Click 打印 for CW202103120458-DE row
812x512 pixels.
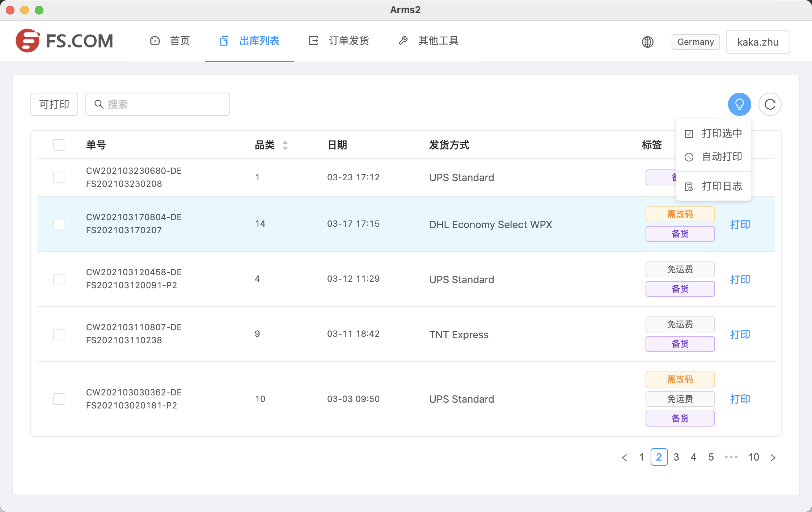(740, 280)
